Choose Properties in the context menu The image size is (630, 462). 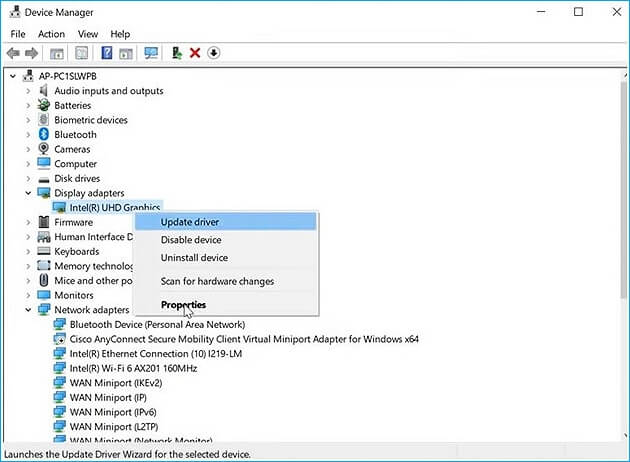click(x=183, y=305)
